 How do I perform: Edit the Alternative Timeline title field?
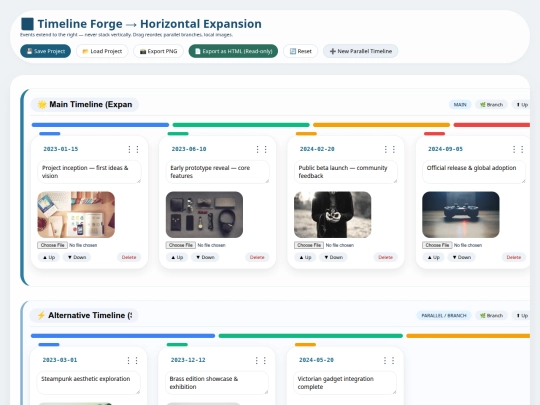84,315
